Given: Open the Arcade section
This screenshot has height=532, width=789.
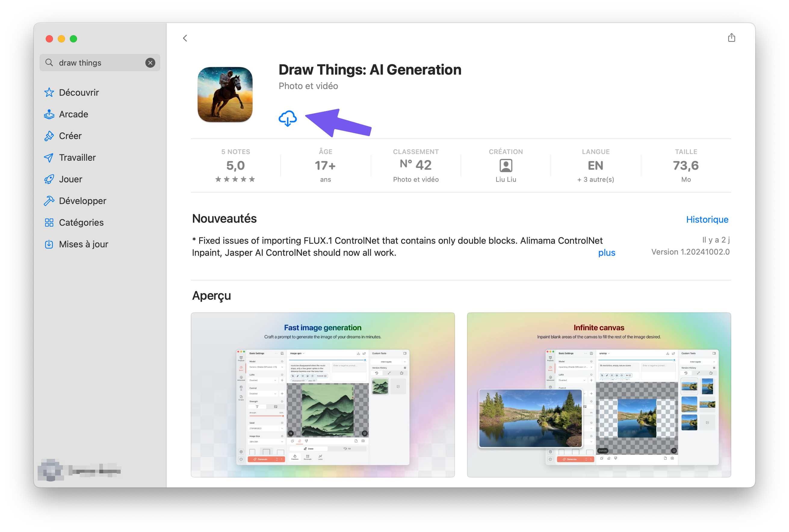Looking at the screenshot, I should (73, 114).
